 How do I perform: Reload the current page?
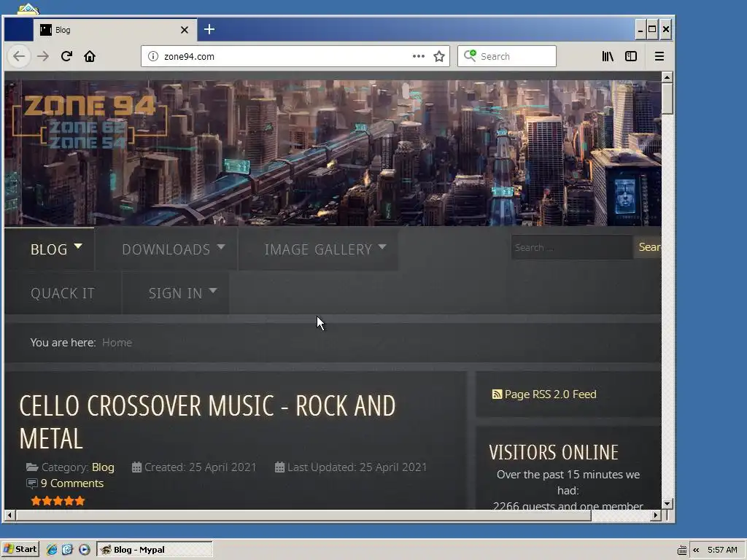point(66,56)
